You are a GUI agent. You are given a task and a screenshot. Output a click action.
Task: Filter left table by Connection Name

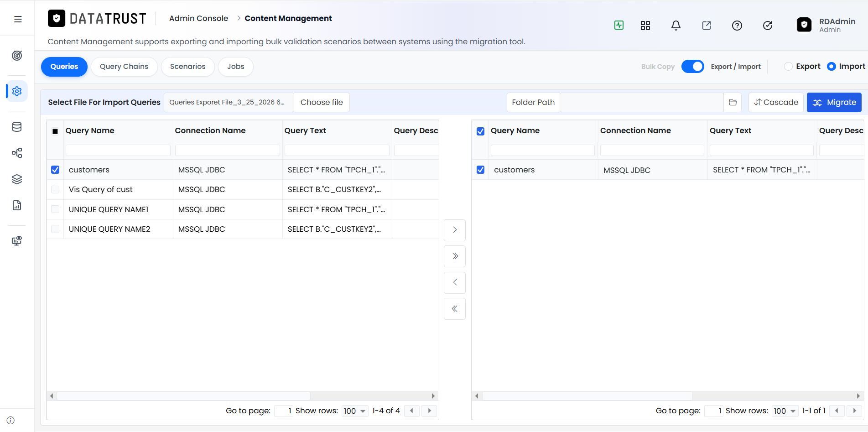pos(227,150)
